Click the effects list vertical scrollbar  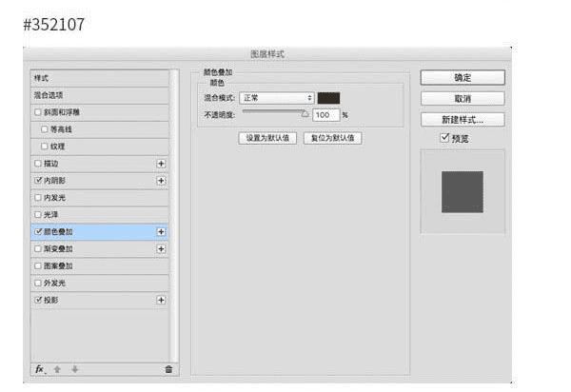175,215
